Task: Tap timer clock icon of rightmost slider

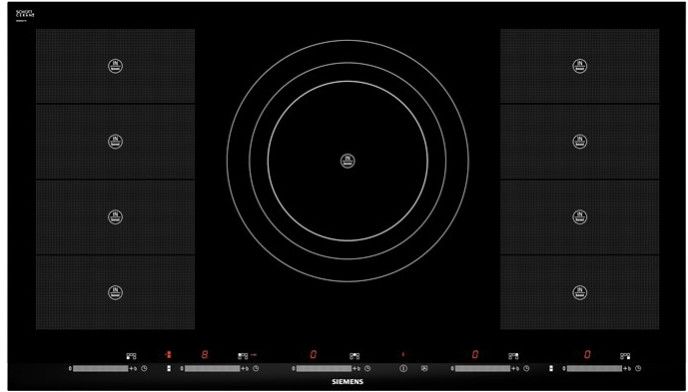Action: [x=638, y=369]
